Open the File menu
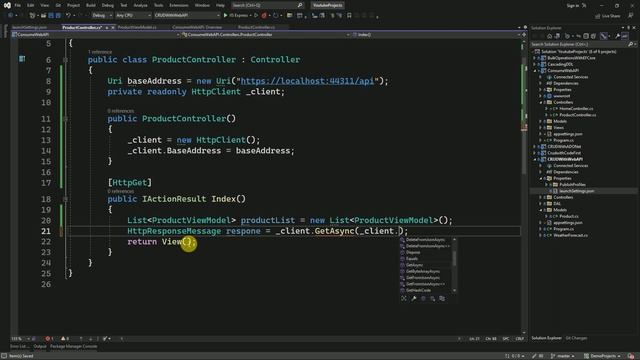This screenshot has width=640, height=360. tap(18, 5)
